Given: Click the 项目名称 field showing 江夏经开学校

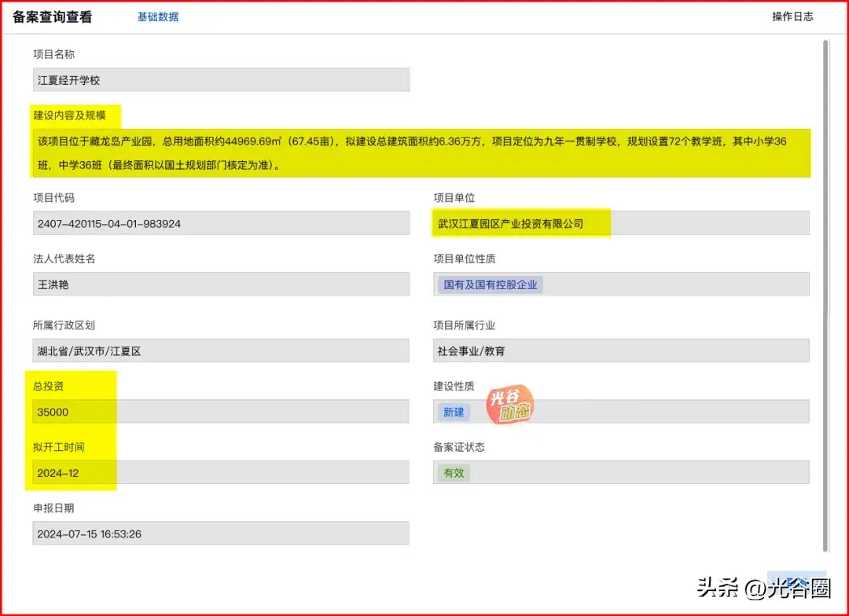Looking at the screenshot, I should [x=221, y=80].
